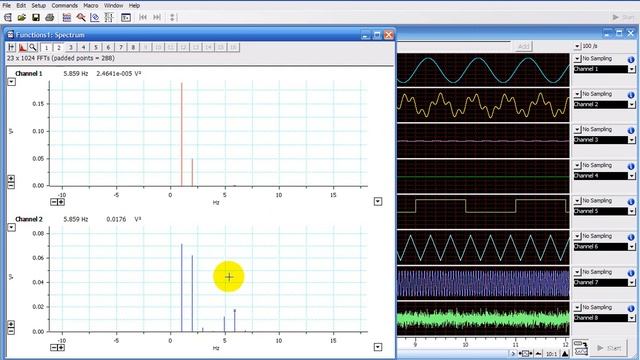Toggle channel 8 button in Spectrum toolbar

tap(133, 48)
